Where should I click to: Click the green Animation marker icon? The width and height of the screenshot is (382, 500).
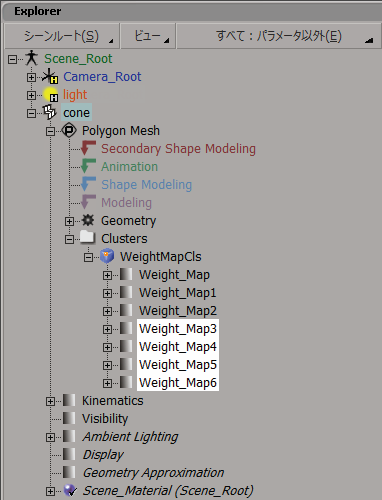coord(88,166)
